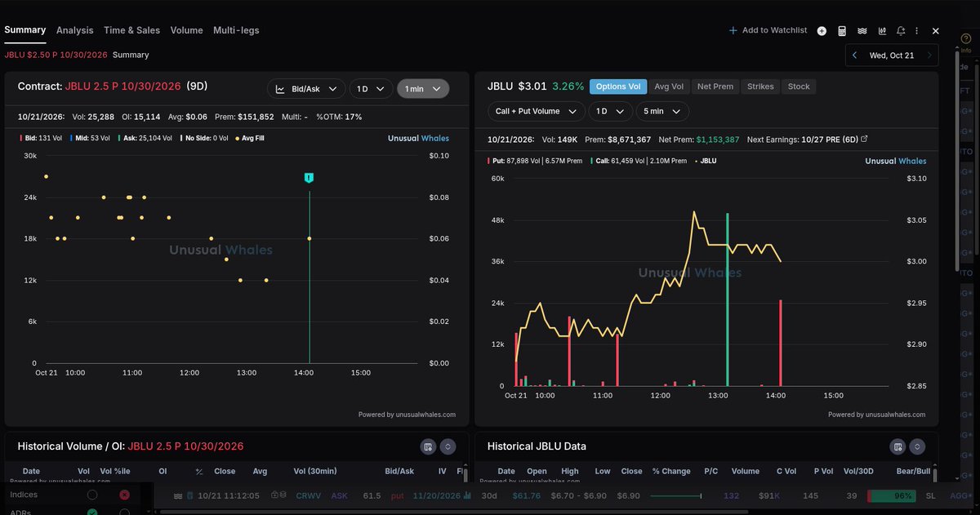
Task: Click waves icon in CRWV flow row
Action: pos(178,495)
